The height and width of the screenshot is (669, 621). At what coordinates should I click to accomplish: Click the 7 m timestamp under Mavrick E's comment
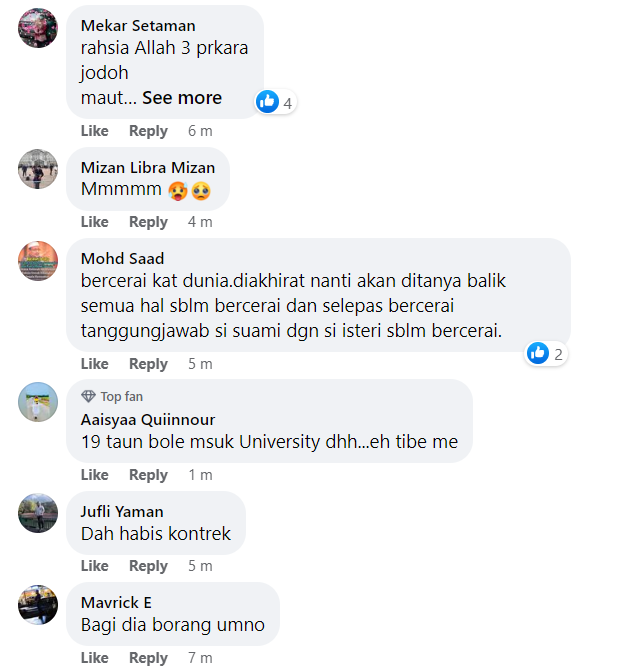tap(200, 658)
